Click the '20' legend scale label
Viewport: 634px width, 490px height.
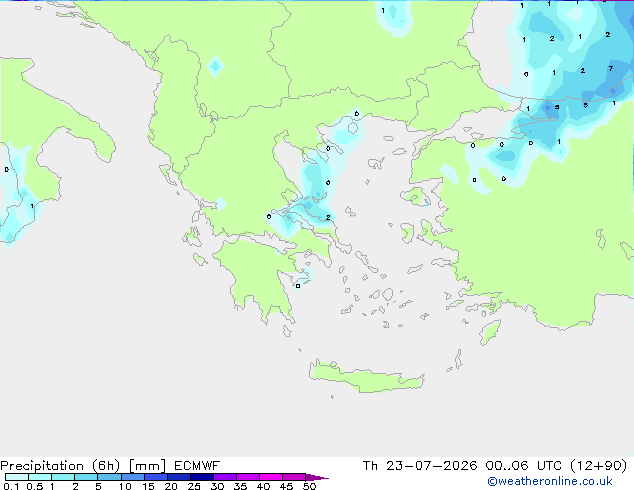click(171, 486)
